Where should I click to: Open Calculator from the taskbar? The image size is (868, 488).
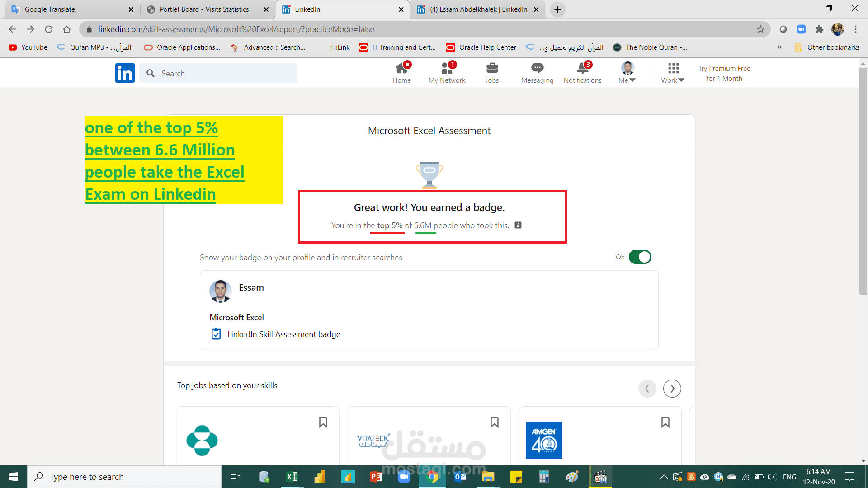(x=543, y=477)
